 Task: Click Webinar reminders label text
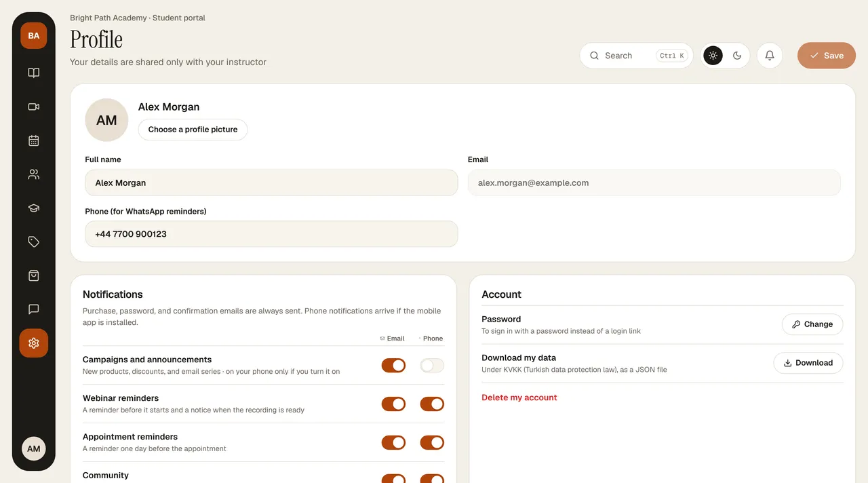point(121,398)
